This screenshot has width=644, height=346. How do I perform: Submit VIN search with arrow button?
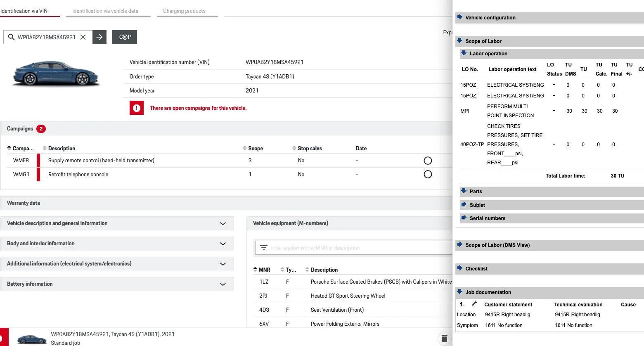pos(99,37)
